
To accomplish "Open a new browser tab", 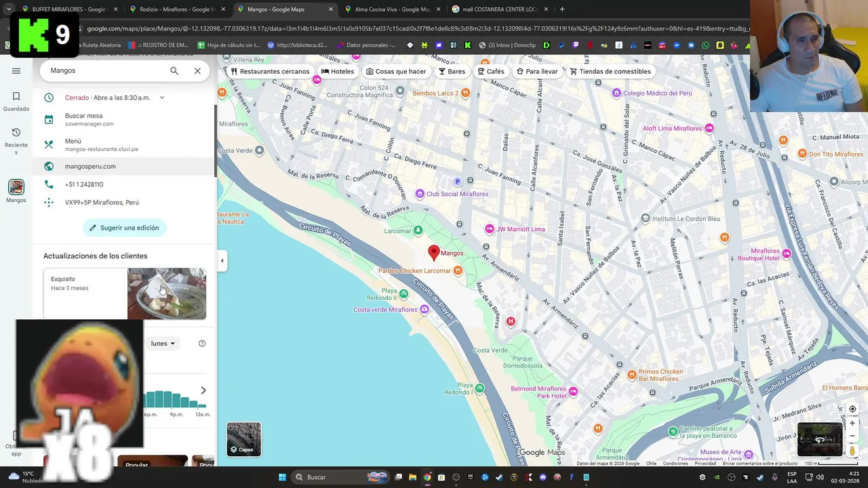I will pos(562,9).
